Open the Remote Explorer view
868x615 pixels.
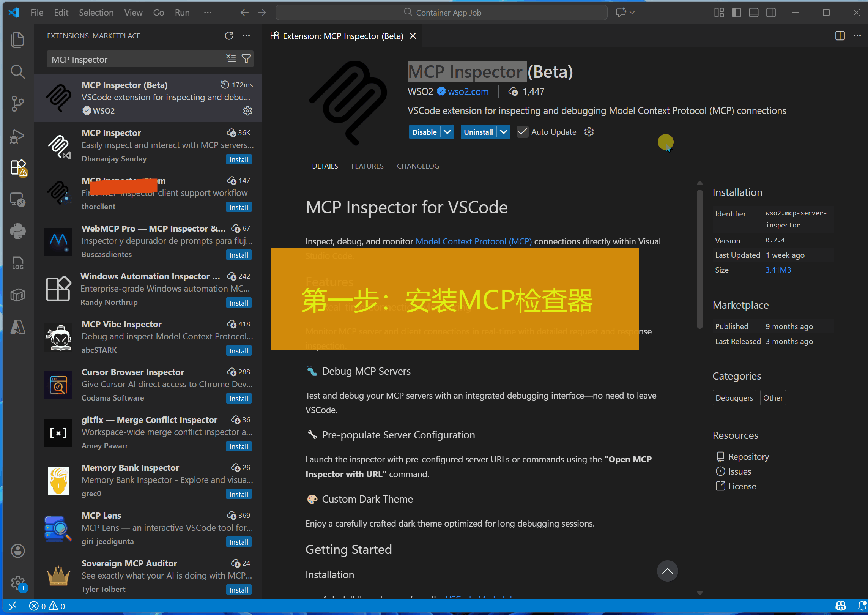(x=17, y=199)
